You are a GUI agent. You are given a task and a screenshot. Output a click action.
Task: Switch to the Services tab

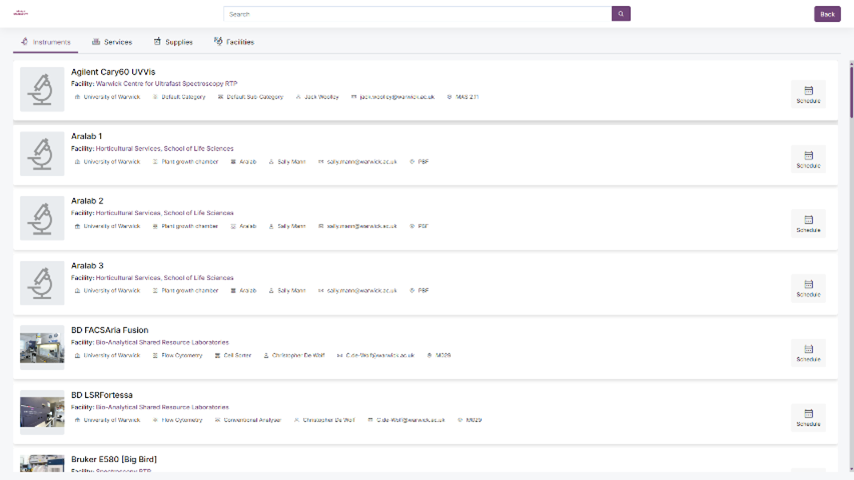coord(111,42)
